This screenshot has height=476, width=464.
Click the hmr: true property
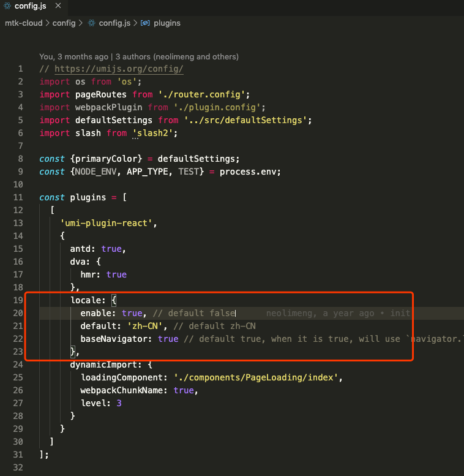(x=103, y=274)
